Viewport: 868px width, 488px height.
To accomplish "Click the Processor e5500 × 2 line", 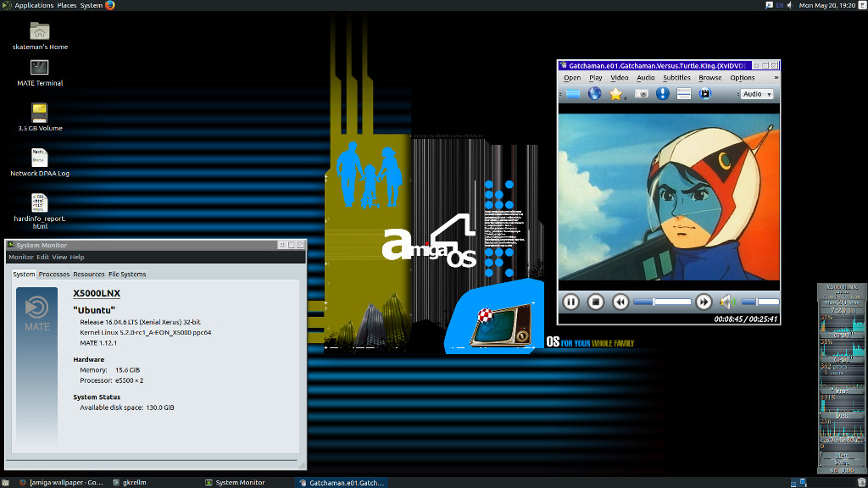I will 111,380.
